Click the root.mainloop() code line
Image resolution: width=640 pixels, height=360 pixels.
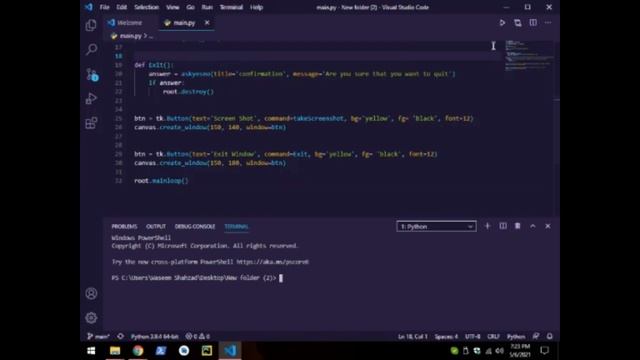[x=161, y=181]
